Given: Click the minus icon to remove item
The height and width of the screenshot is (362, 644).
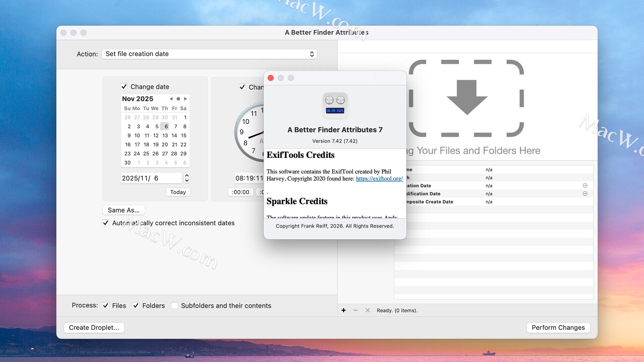Looking at the screenshot, I should tap(356, 310).
